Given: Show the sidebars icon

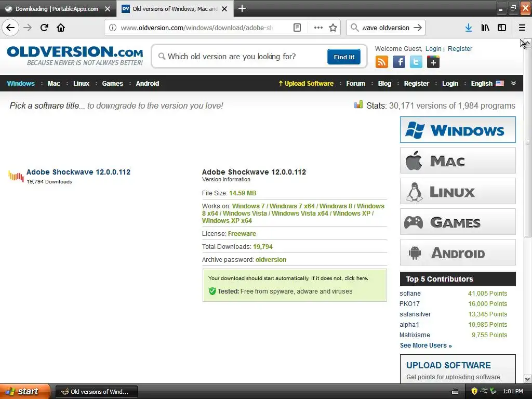Looking at the screenshot, I should pos(502,28).
